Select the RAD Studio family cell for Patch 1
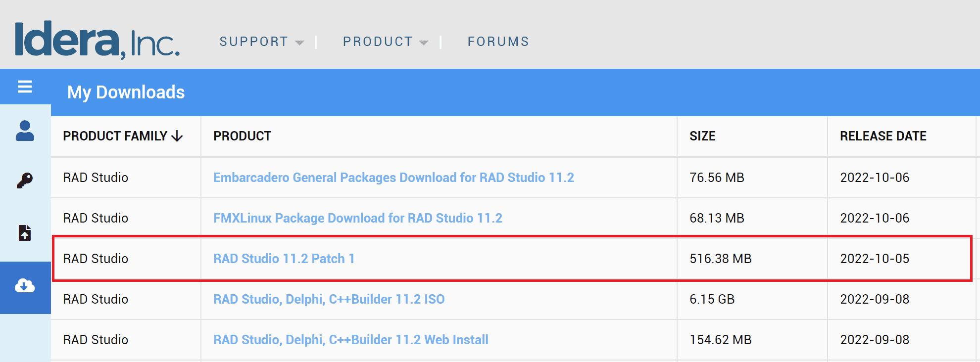 [x=96, y=259]
